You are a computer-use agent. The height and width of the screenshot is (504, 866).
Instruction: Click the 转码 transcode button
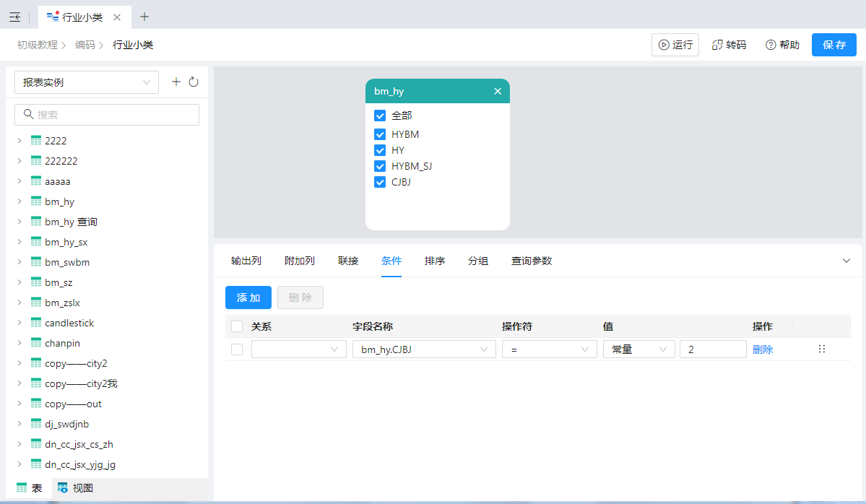pyautogui.click(x=729, y=45)
